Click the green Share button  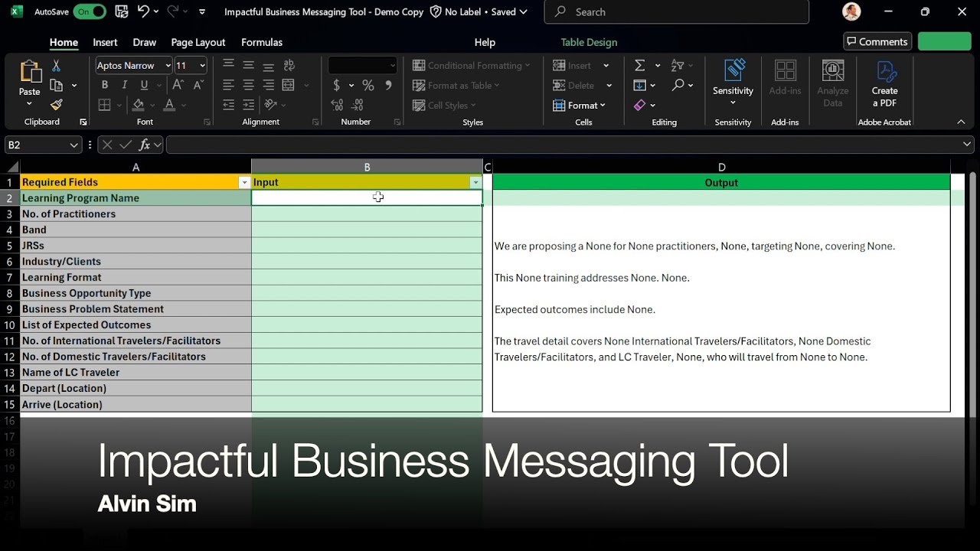click(944, 41)
